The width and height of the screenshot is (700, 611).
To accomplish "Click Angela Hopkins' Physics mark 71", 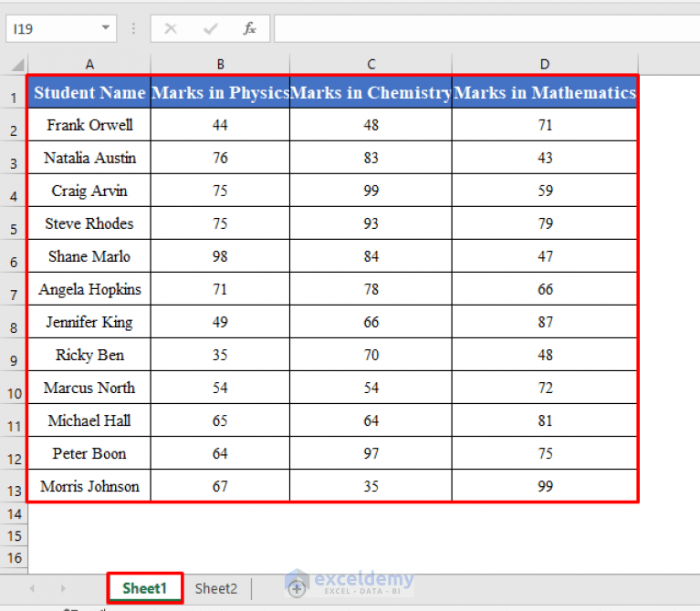I will pyautogui.click(x=220, y=289).
